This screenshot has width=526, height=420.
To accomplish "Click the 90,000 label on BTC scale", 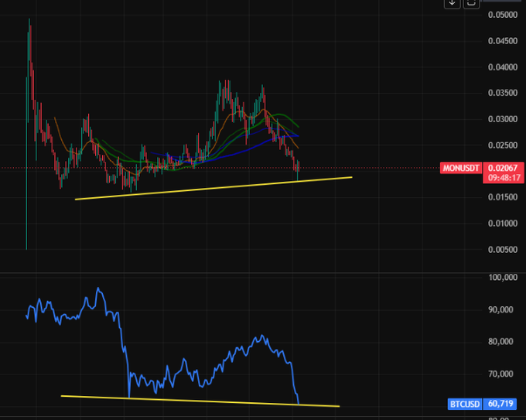I will [x=500, y=309].
